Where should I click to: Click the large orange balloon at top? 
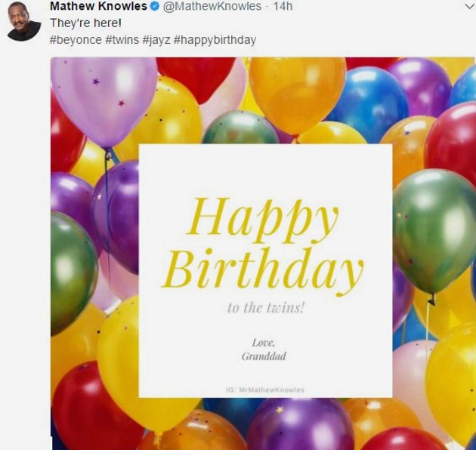point(298,94)
